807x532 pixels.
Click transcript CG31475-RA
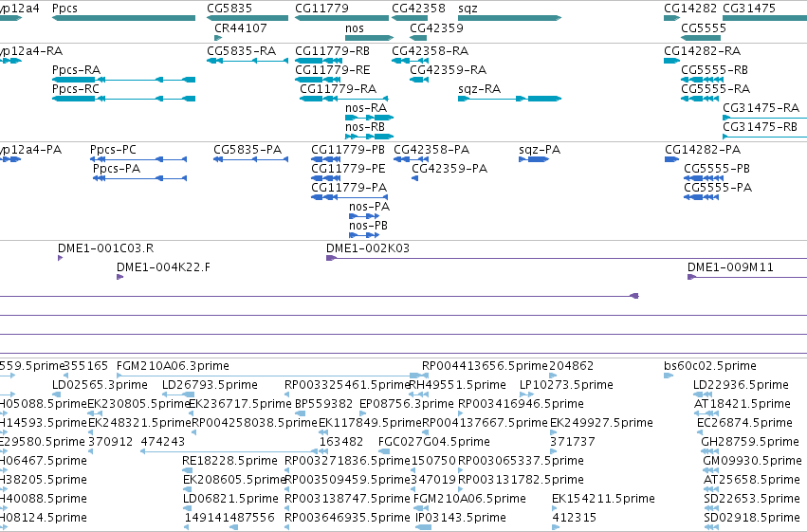point(761,108)
